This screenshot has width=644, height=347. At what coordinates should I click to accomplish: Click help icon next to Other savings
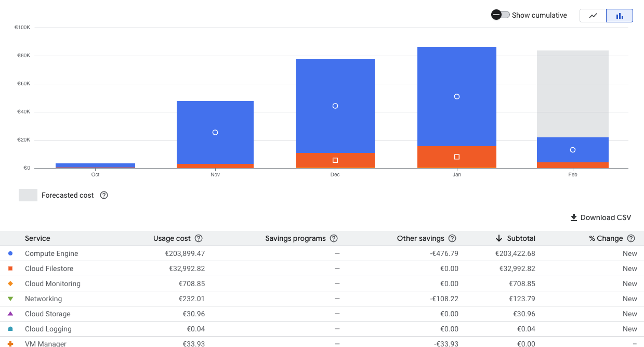tap(452, 238)
